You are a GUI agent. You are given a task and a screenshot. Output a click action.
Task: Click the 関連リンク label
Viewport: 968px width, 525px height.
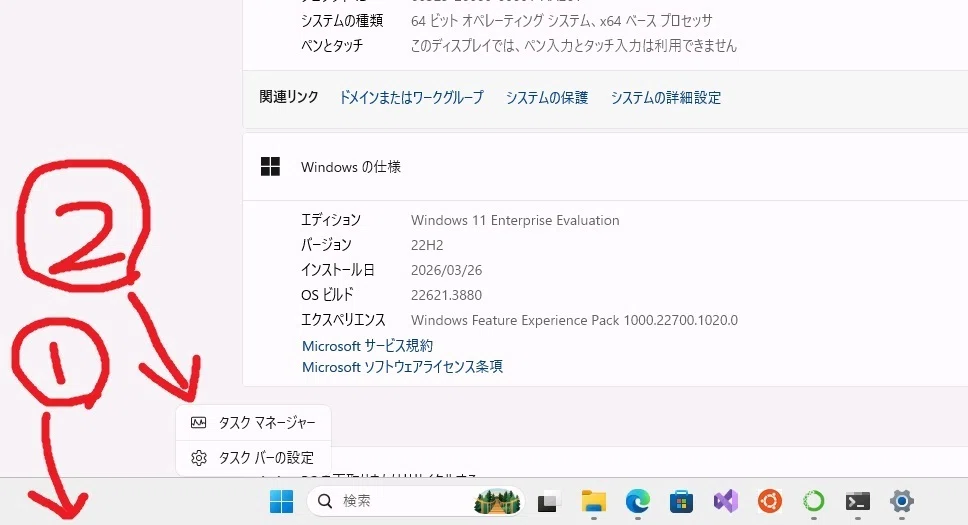289,97
